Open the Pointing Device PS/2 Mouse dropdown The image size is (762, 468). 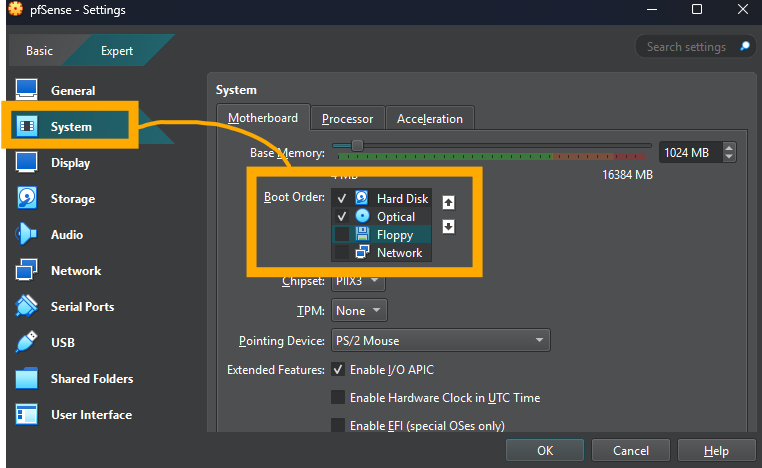[x=440, y=340]
